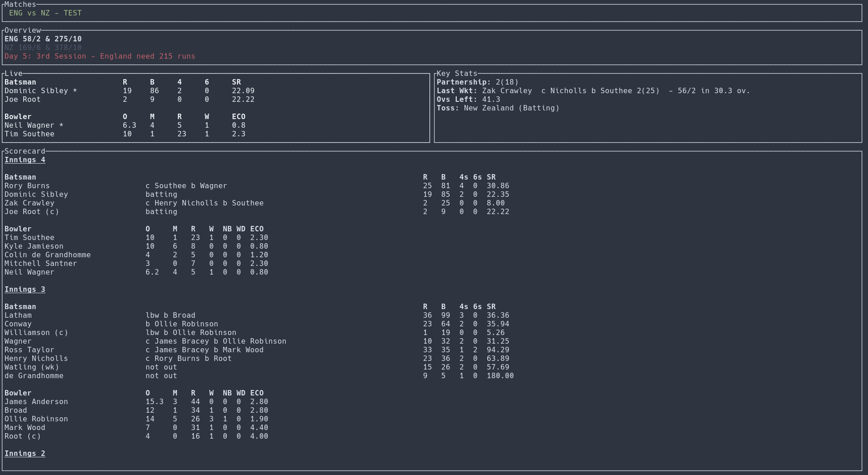Image resolution: width=868 pixels, height=475 pixels.
Task: Click the Scorecard panel title
Action: [25, 151]
